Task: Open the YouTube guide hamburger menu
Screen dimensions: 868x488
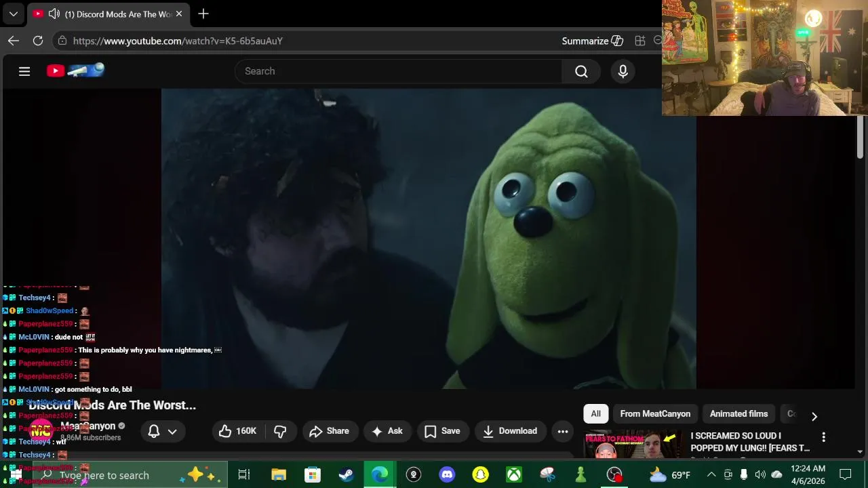Action: click(24, 71)
